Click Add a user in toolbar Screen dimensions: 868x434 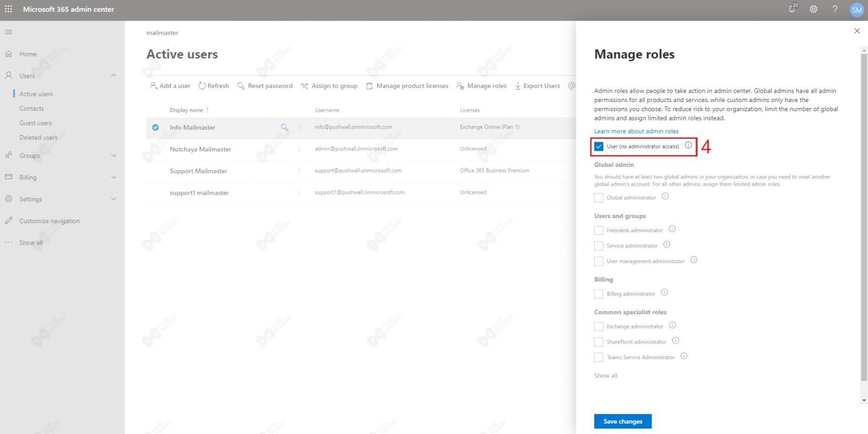click(170, 86)
